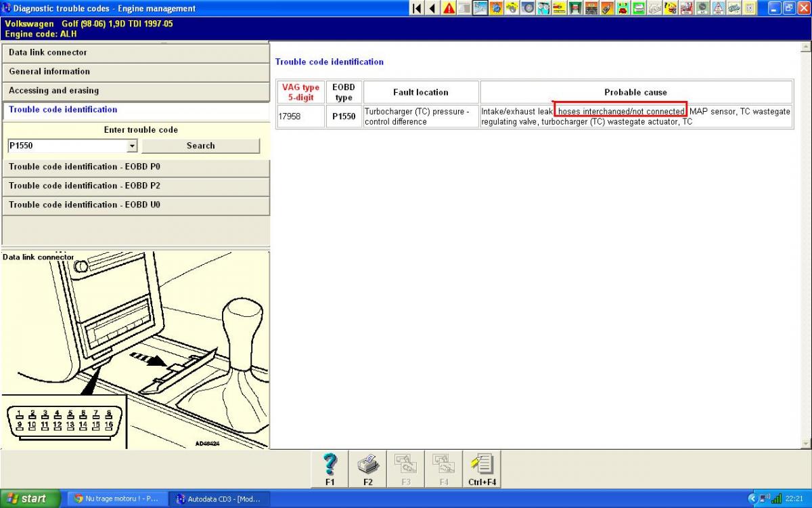Click the Ctrl+F4 notes icon
812x508 pixels.
coord(481,469)
